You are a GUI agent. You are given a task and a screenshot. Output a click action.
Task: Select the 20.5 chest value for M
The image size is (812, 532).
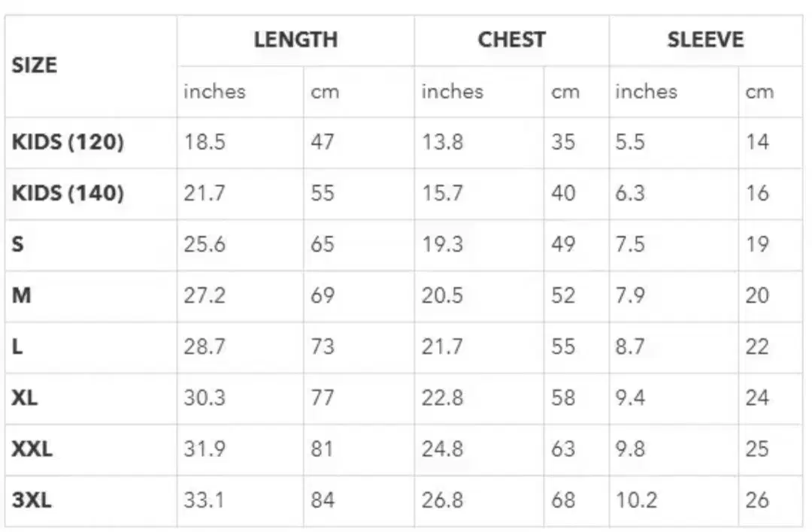click(x=442, y=295)
